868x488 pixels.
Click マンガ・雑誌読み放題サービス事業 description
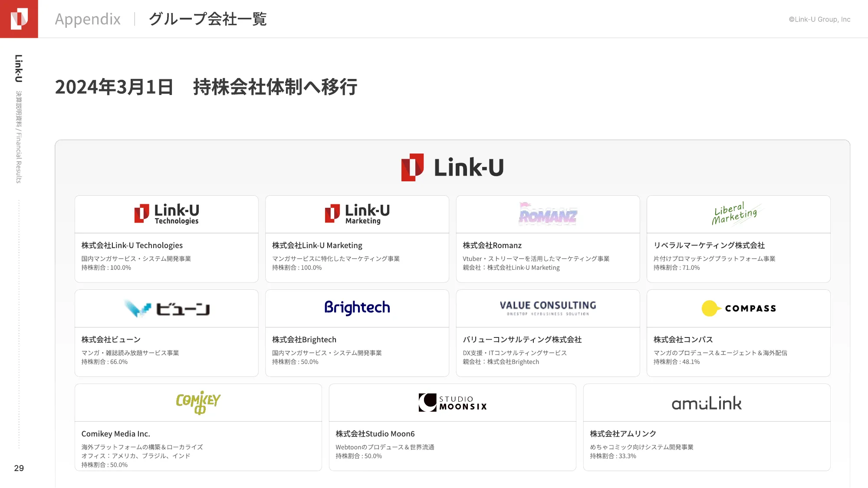130,353
